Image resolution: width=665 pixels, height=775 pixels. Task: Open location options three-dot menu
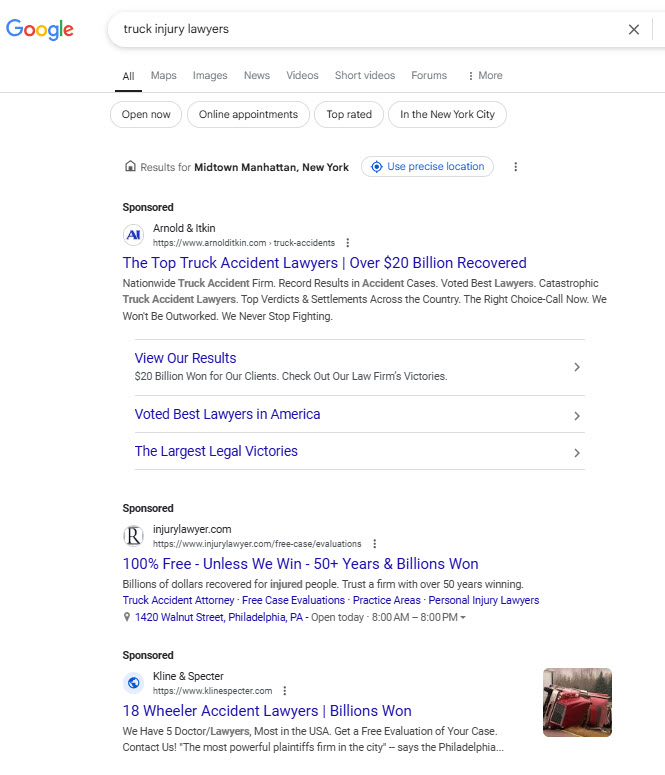(516, 167)
